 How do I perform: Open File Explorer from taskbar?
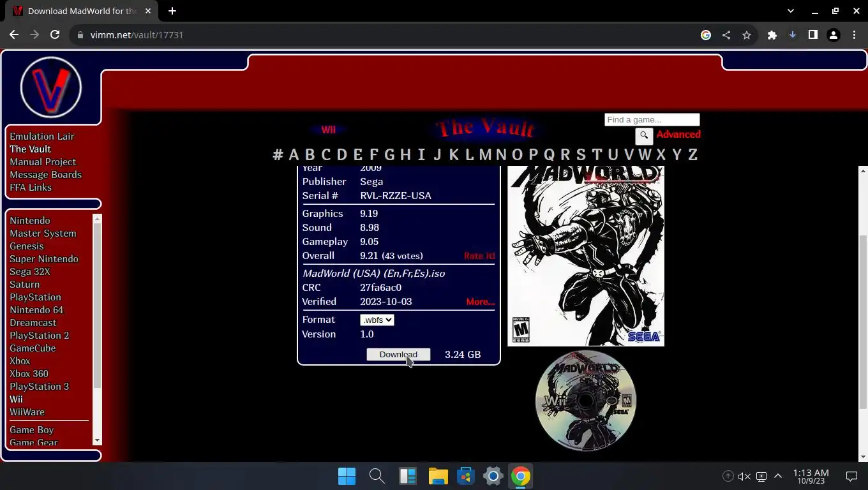pos(438,476)
